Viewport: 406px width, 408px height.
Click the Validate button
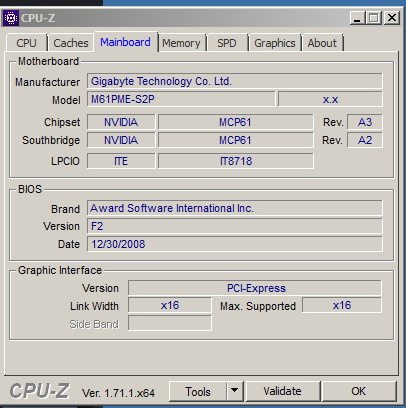(x=282, y=391)
